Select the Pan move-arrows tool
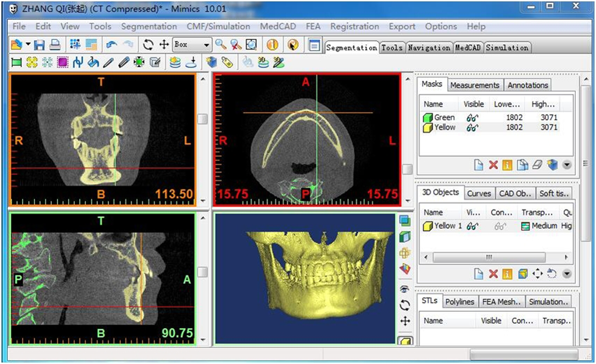 164,45
